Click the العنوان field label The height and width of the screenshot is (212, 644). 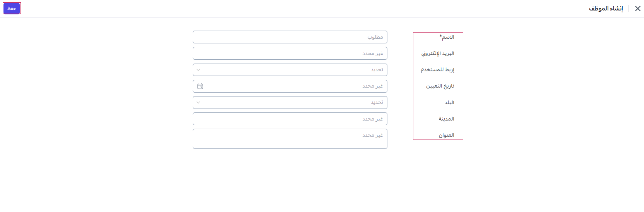(x=446, y=135)
